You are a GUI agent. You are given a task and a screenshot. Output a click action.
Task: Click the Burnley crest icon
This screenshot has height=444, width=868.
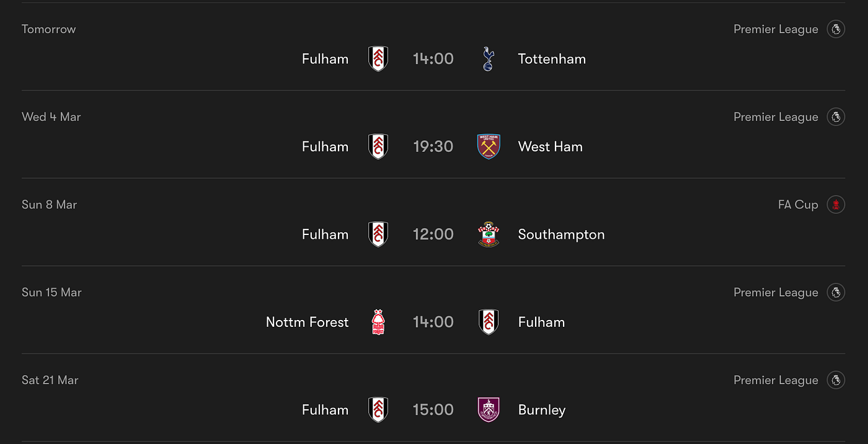(x=489, y=410)
